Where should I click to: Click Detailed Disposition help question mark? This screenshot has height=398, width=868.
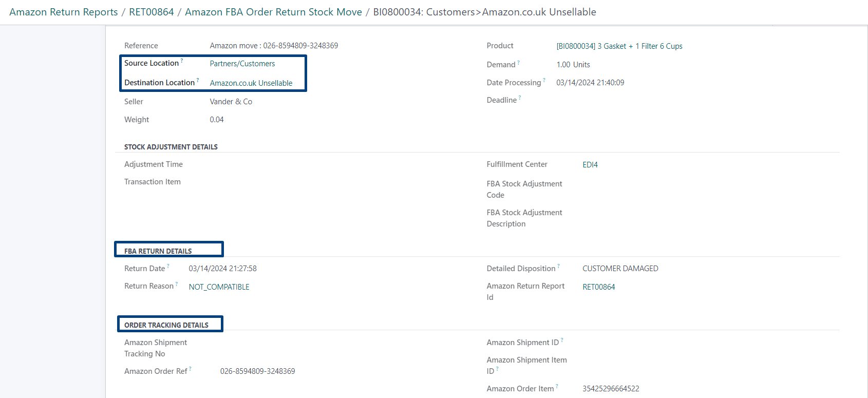pyautogui.click(x=558, y=266)
